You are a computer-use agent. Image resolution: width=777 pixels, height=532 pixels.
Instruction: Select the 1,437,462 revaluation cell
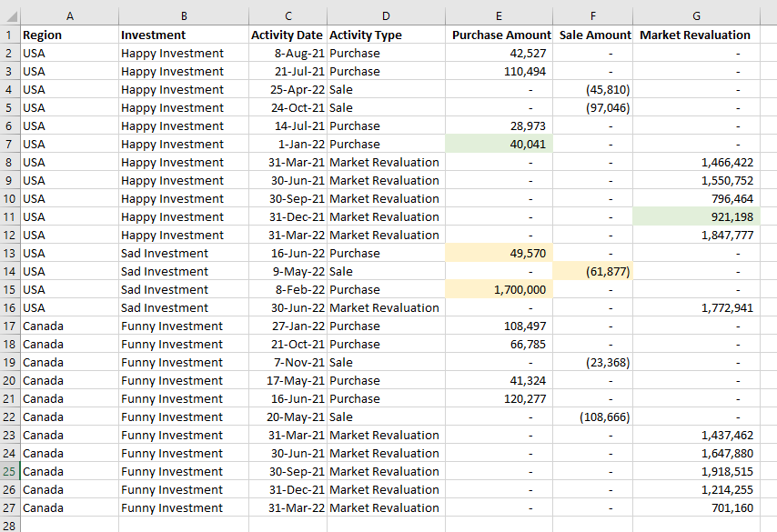tap(696, 435)
